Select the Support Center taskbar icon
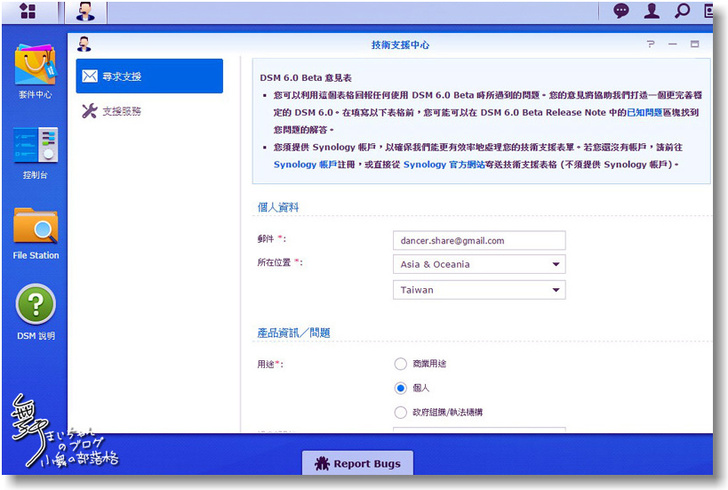 (85, 12)
